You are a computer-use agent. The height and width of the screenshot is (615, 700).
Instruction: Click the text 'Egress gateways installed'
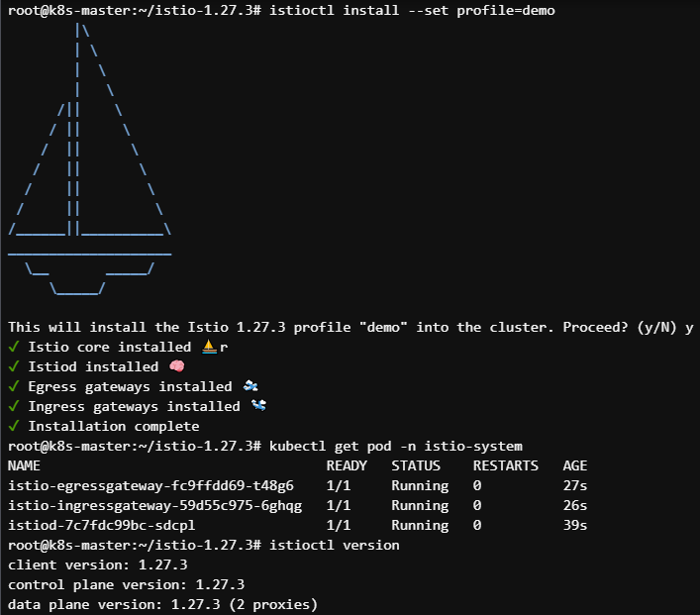[x=130, y=387]
